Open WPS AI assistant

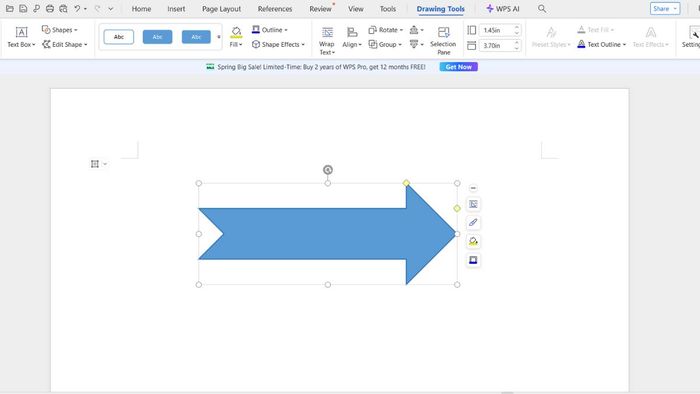point(503,9)
